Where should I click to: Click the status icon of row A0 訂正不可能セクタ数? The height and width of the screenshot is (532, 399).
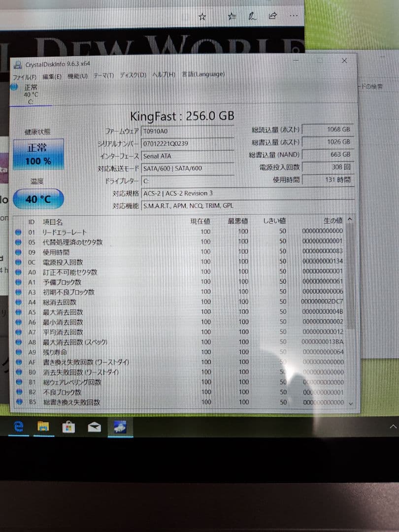[18, 272]
